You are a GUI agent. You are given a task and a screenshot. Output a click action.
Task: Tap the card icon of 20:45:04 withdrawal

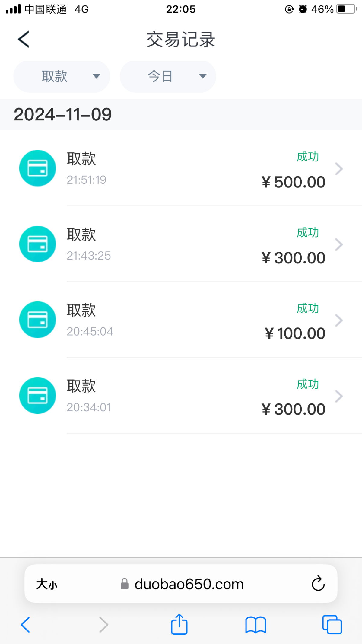pos(37,320)
